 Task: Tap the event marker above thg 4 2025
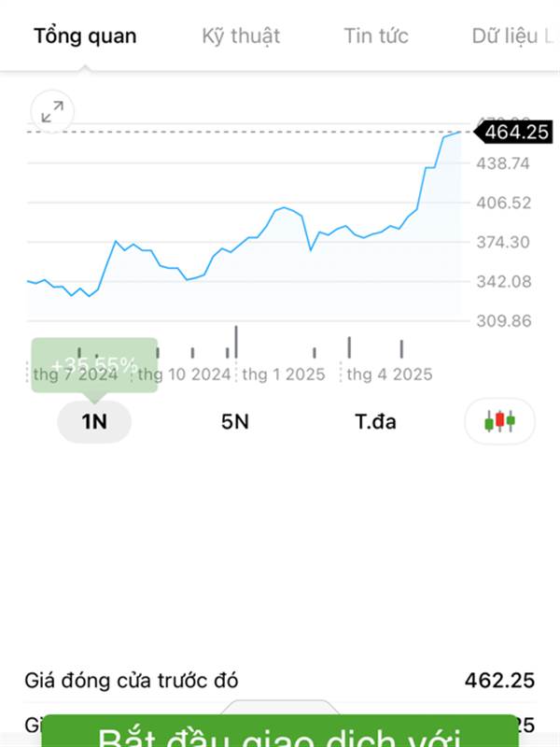401,348
